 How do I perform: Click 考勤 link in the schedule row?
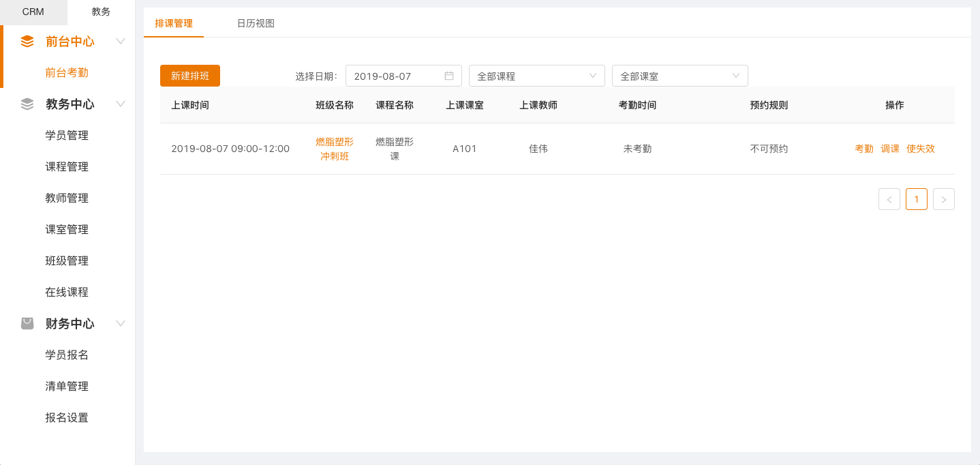coord(864,149)
